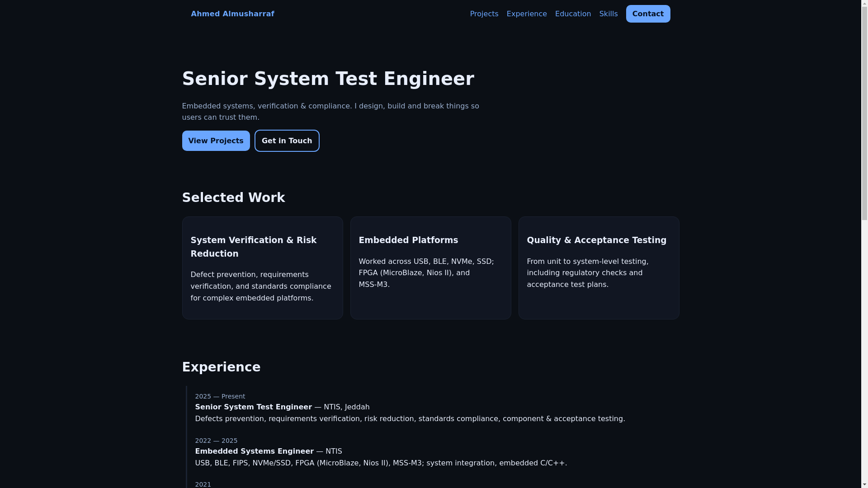Screen dimensions: 868x488
Task: Select the System Verification & Risk Reduction card
Action: [262, 268]
